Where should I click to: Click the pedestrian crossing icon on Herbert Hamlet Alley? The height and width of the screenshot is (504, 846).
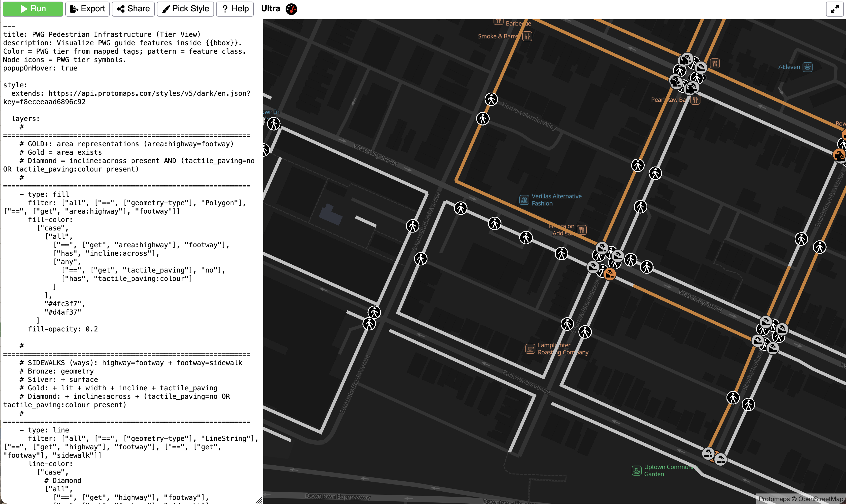pyautogui.click(x=491, y=99)
